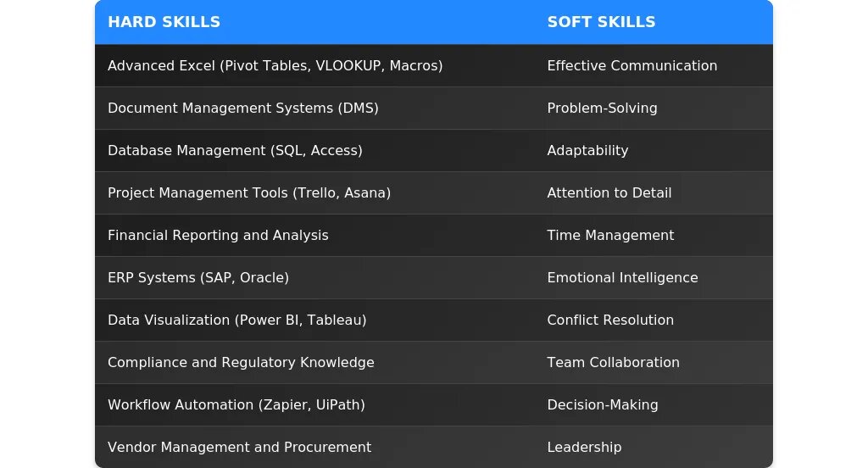Select Financial Reporting and Analysis cell
The width and height of the screenshot is (868, 468).
click(x=218, y=235)
